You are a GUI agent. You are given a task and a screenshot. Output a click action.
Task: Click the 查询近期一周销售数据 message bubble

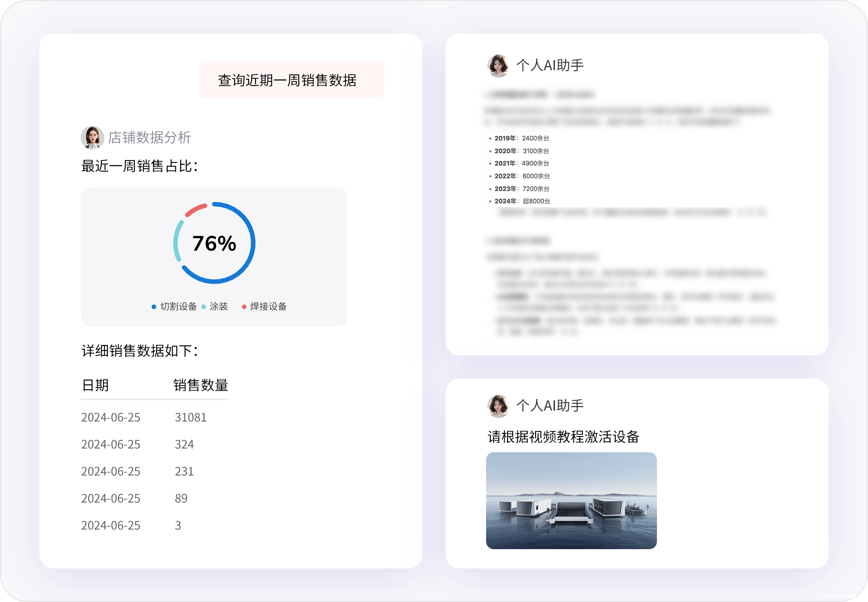(x=290, y=80)
